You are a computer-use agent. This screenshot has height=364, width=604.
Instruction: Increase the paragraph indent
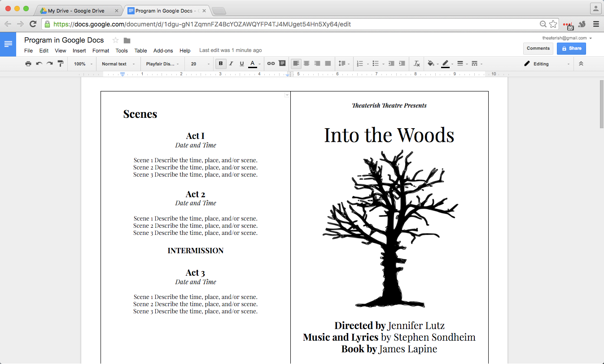coord(402,64)
